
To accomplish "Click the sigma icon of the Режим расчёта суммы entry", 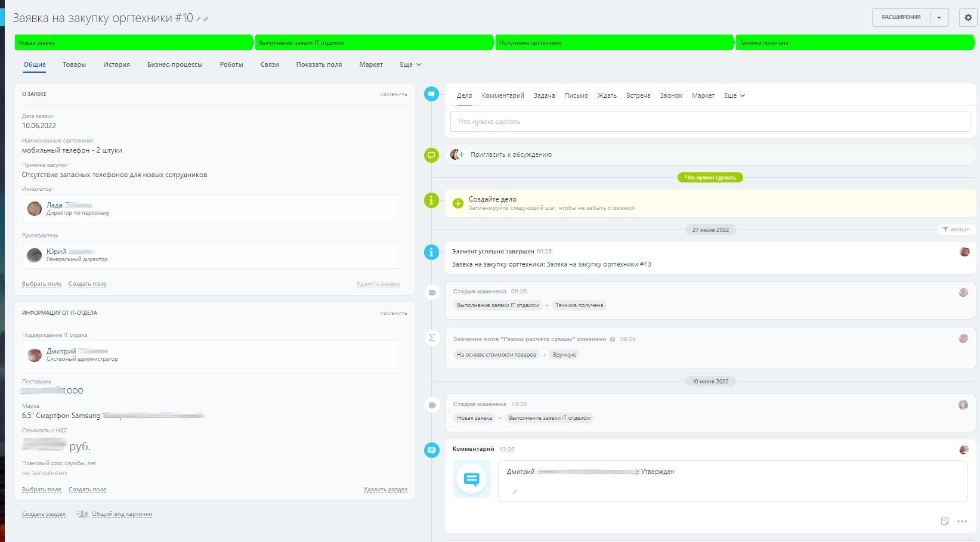I will coord(432,338).
